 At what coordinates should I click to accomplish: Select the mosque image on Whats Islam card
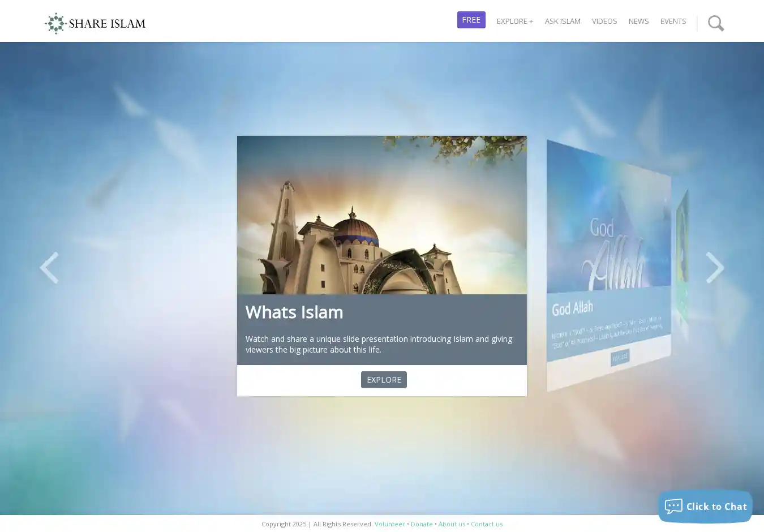pyautogui.click(x=381, y=215)
